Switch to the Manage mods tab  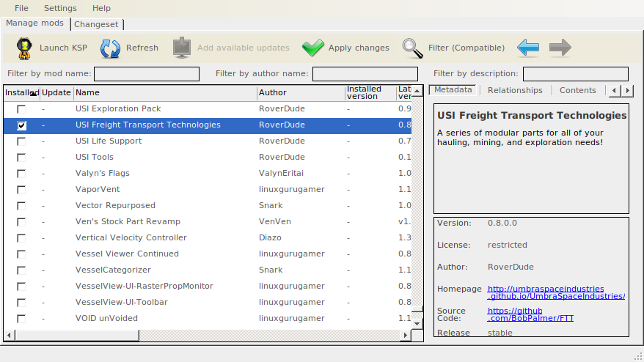tap(35, 23)
